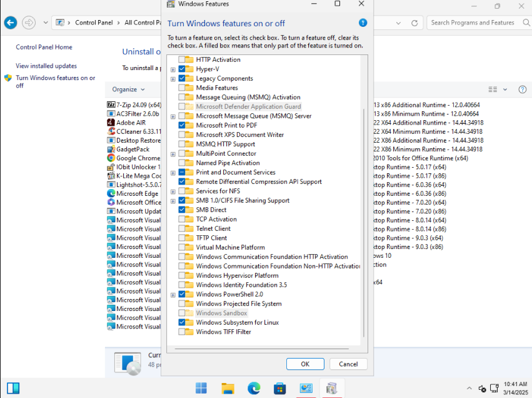Expand Print and Document Services

point(173,173)
